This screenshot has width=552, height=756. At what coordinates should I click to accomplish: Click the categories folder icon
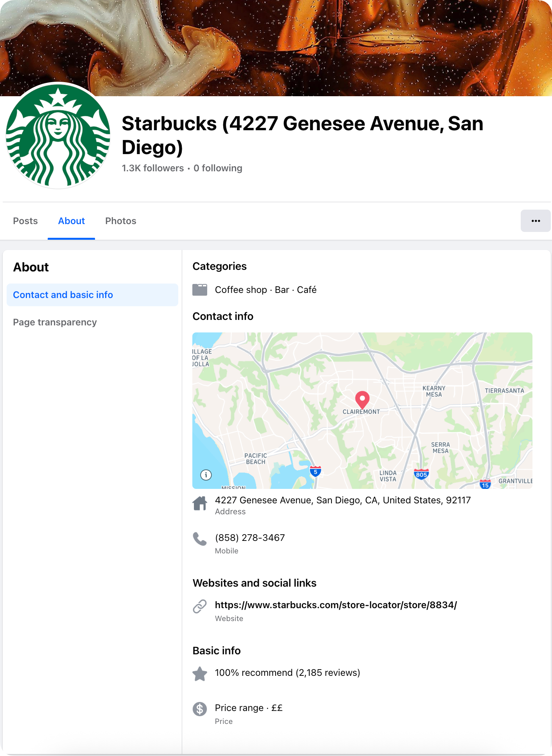(x=200, y=290)
